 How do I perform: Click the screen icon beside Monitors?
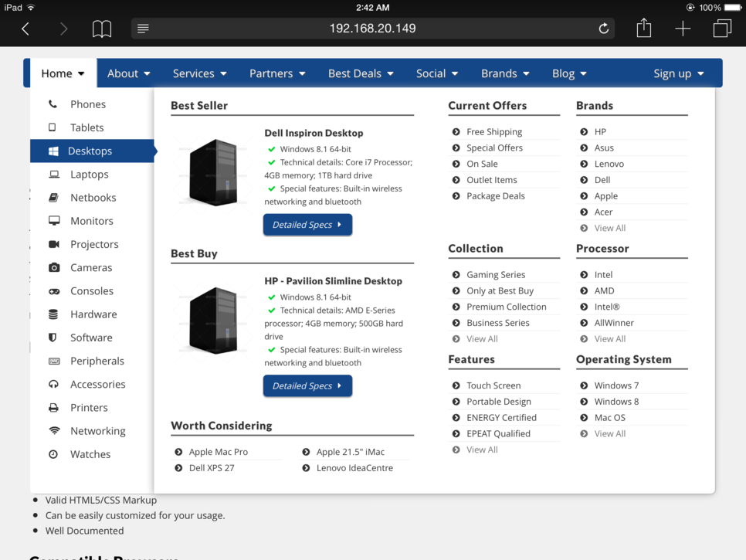pyautogui.click(x=54, y=221)
